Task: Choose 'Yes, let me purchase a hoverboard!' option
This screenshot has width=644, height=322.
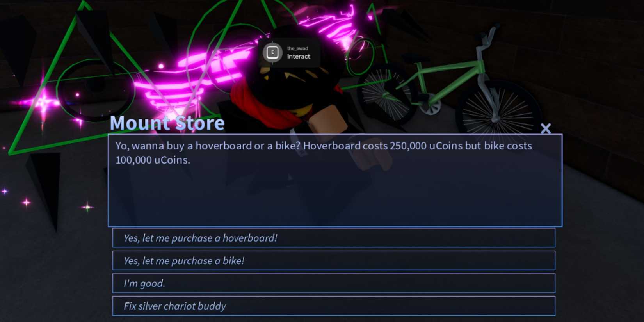Action: 334,238
